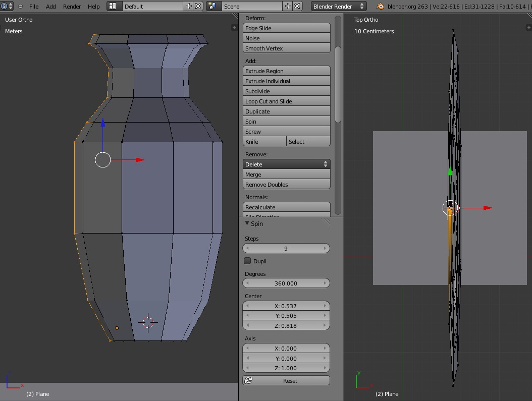The width and height of the screenshot is (532, 401).
Task: Open the File menu
Action: (x=34, y=7)
